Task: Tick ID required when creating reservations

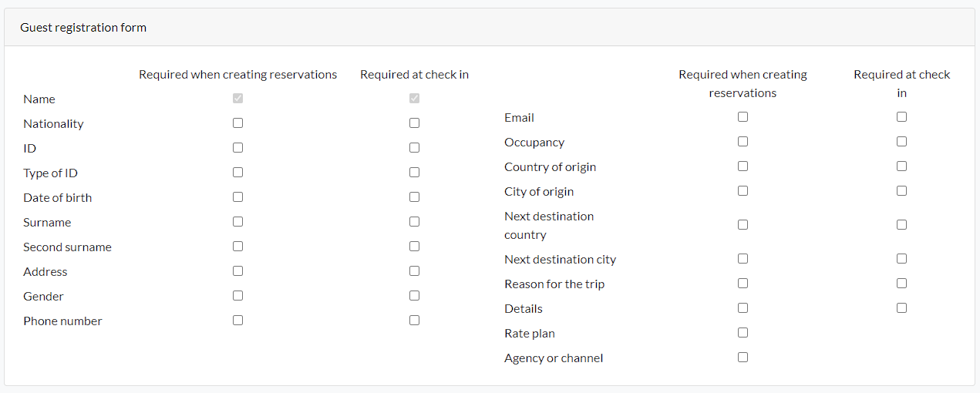Action: [x=237, y=147]
